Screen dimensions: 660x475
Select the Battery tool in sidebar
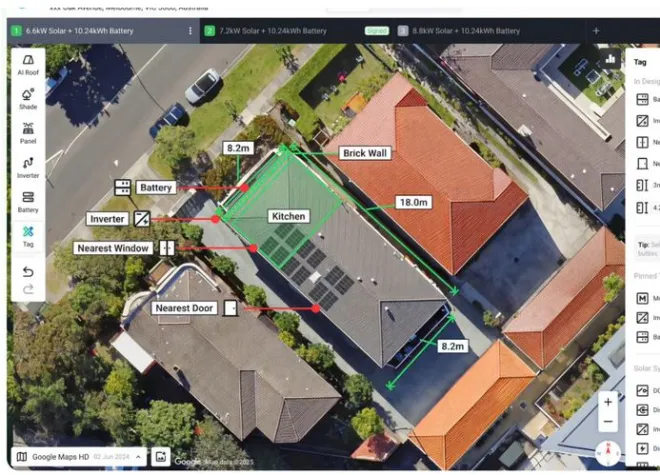click(x=28, y=201)
